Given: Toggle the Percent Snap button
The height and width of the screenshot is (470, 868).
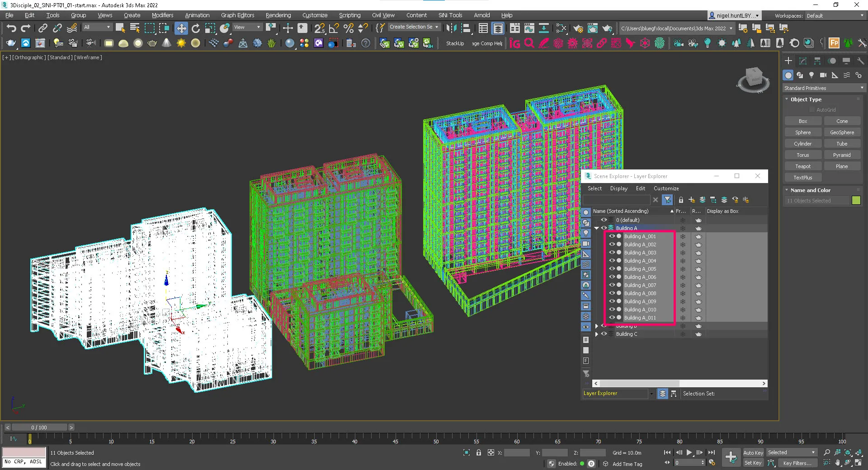Looking at the screenshot, I should pyautogui.click(x=349, y=28).
